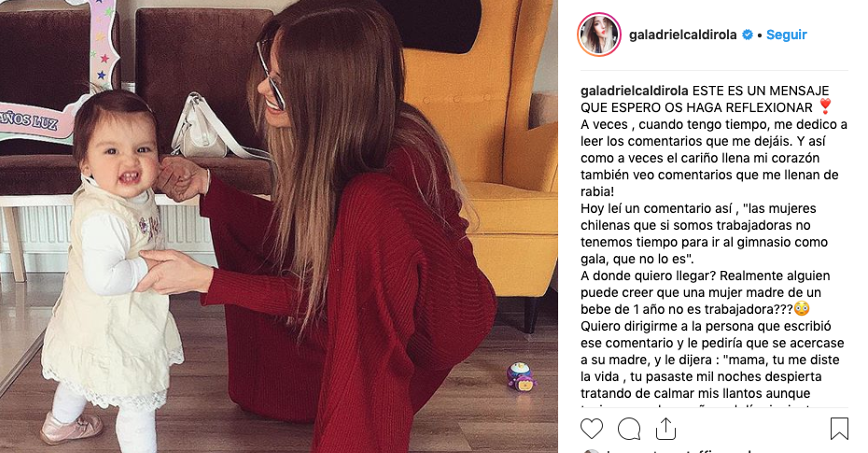Viewport: 868px width, 453px height.
Task: Like the post with the heart icon
Action: (591, 430)
